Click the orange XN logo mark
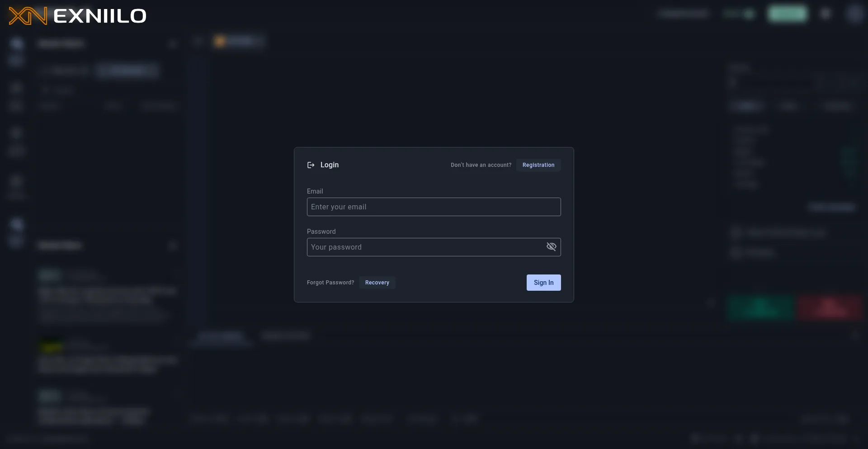Screen dimensions: 868x449 [x=28, y=16]
